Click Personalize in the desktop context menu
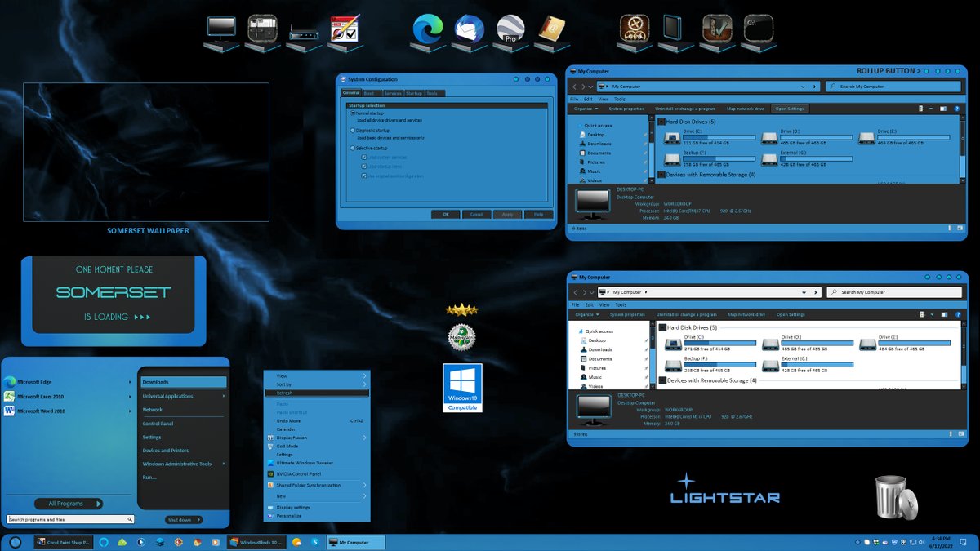980x551 pixels. [316, 516]
